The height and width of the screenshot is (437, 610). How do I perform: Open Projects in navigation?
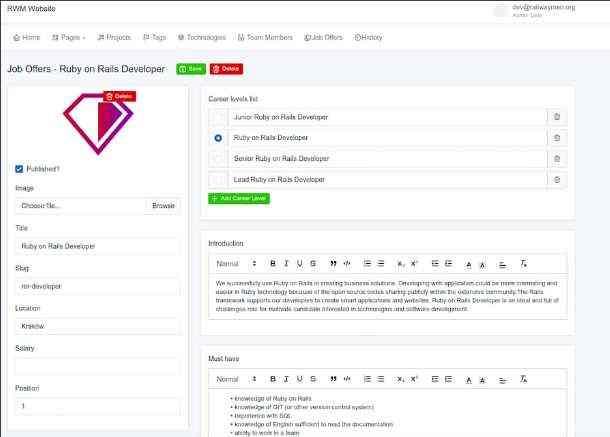114,37
